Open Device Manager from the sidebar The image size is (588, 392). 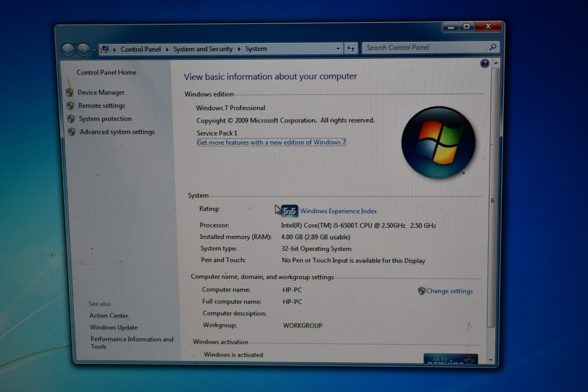tap(101, 92)
